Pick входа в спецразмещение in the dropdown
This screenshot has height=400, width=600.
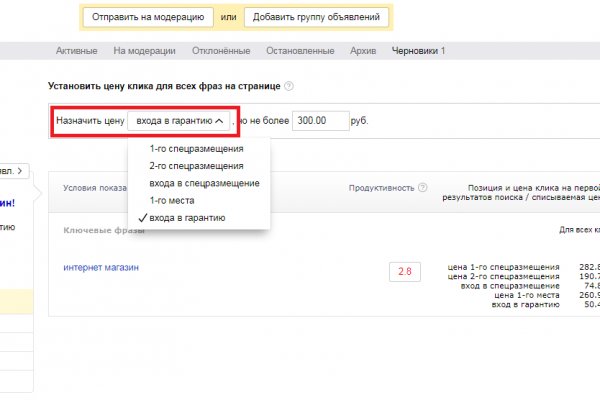pos(204,183)
